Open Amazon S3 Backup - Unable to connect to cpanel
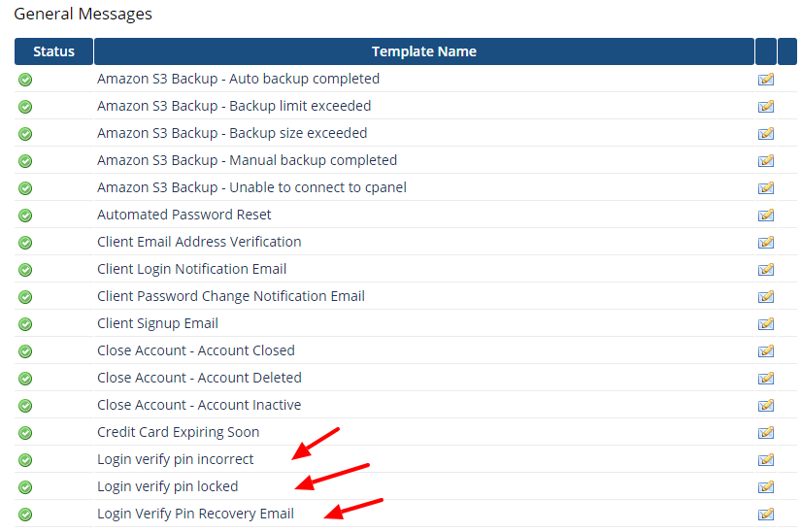 click(251, 187)
